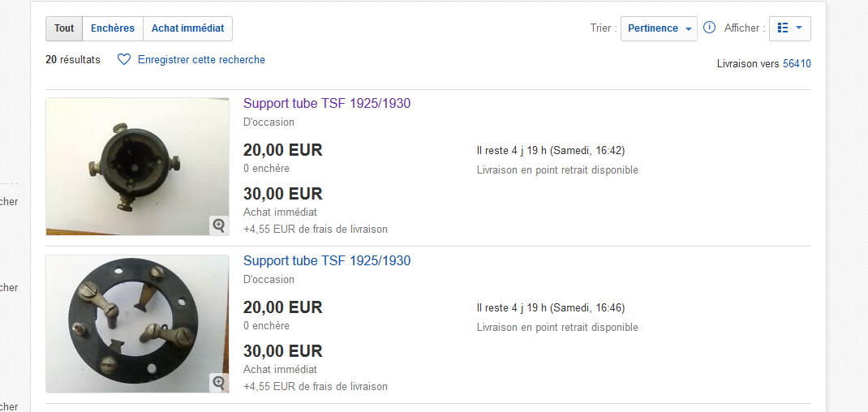Click the ring-shaped tube support thumbnail
This screenshot has width=868, height=412.
(x=137, y=324)
